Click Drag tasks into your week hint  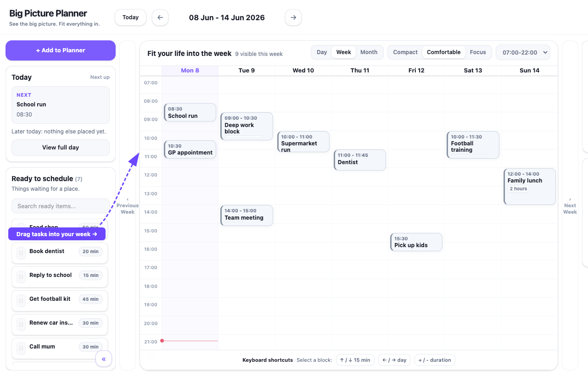(57, 234)
